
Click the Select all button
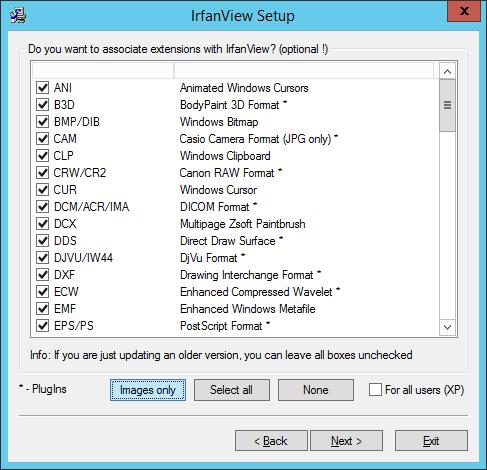pyautogui.click(x=232, y=390)
